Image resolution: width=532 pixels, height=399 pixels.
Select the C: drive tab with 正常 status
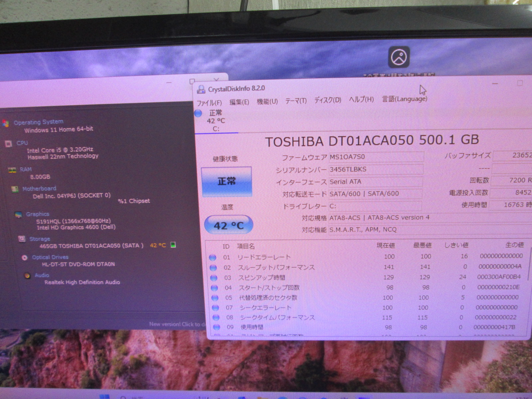(x=213, y=121)
